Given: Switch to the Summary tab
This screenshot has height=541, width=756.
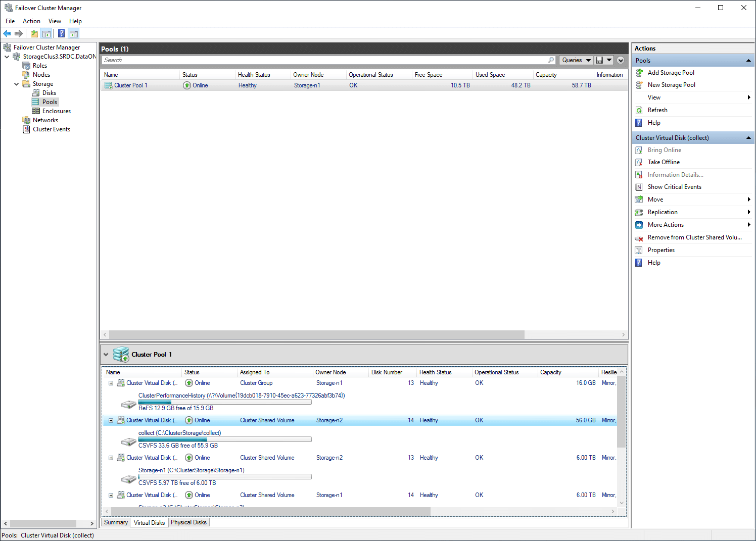Looking at the screenshot, I should click(x=116, y=522).
